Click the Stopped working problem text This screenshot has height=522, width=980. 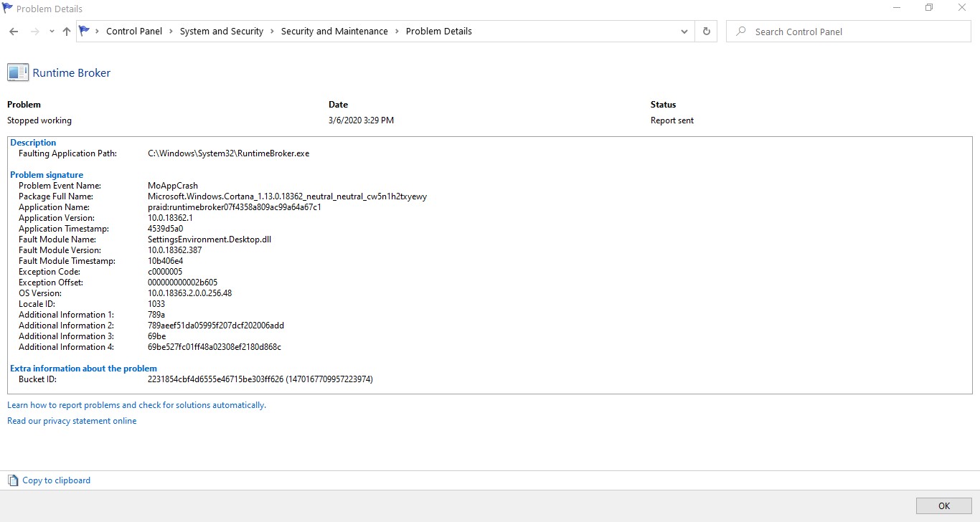pos(39,120)
